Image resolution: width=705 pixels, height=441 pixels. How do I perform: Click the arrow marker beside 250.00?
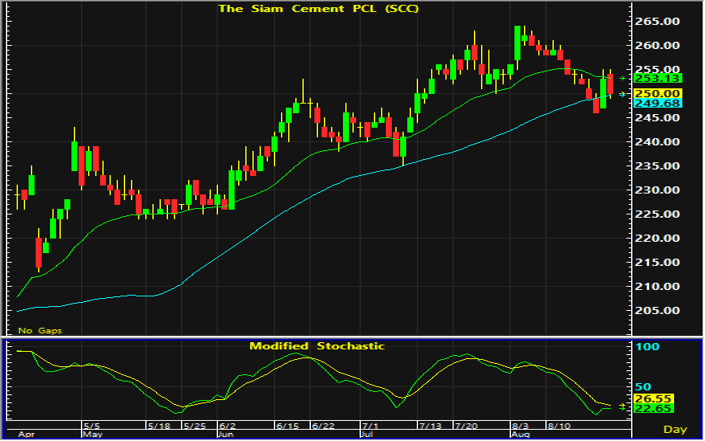pyautogui.click(x=622, y=94)
